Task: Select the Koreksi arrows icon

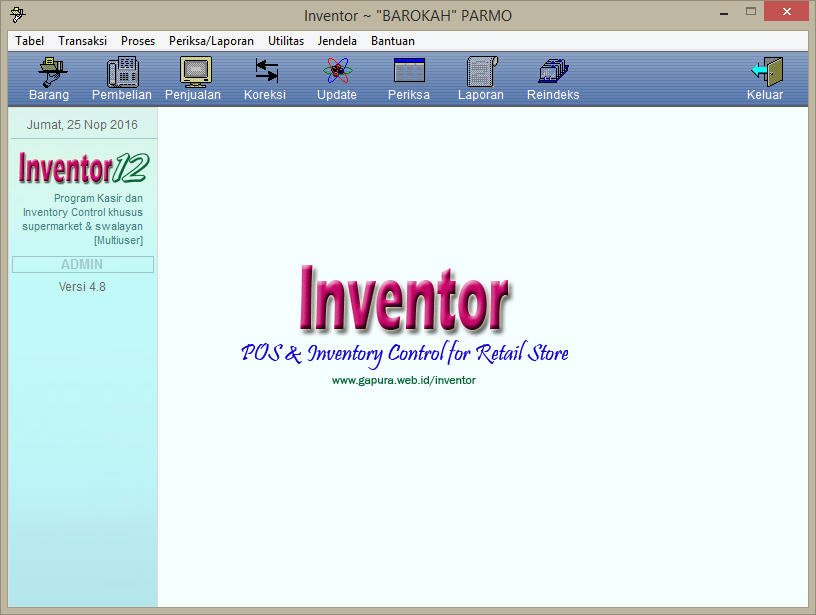Action: (x=265, y=72)
